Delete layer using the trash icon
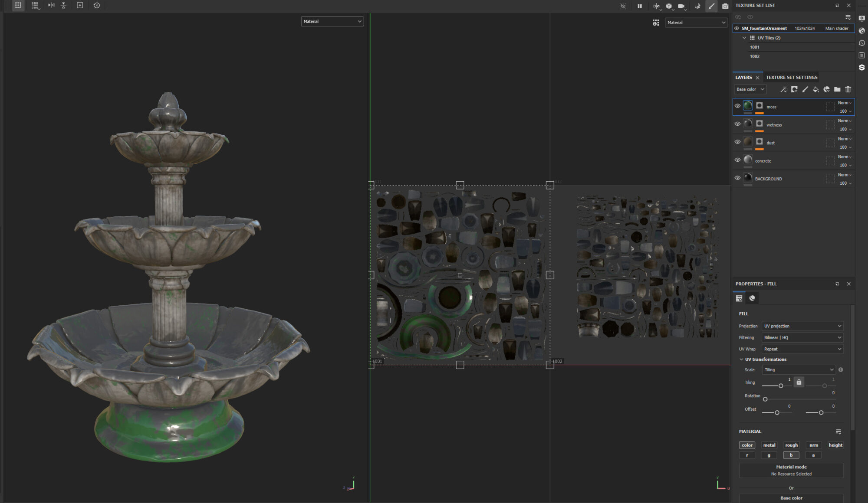868x503 pixels. 848,89
